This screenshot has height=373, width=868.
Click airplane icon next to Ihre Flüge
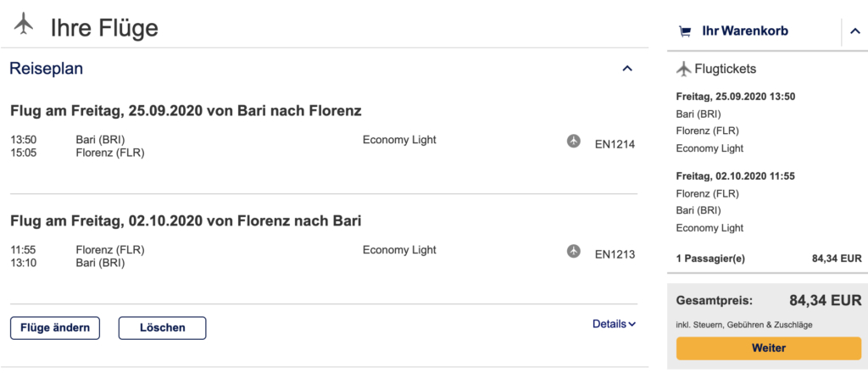pyautogui.click(x=24, y=25)
